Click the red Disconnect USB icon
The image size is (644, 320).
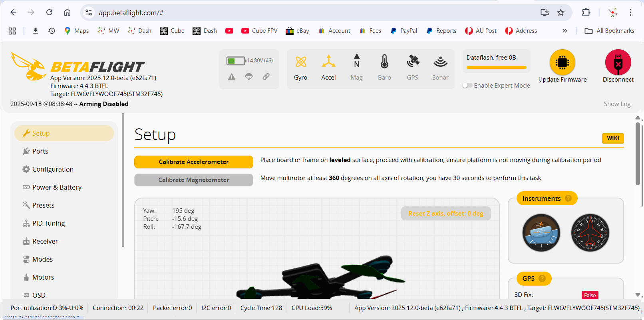pos(618,62)
